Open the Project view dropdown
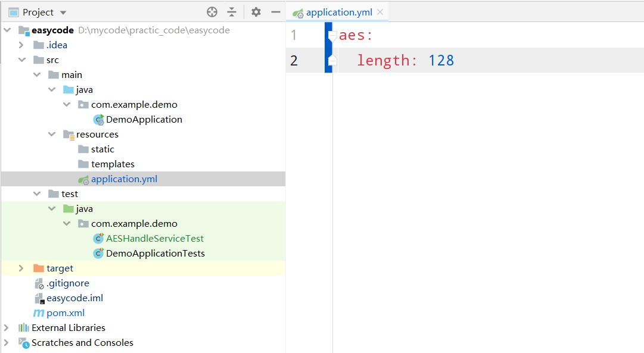The width and height of the screenshot is (644, 353). click(64, 13)
